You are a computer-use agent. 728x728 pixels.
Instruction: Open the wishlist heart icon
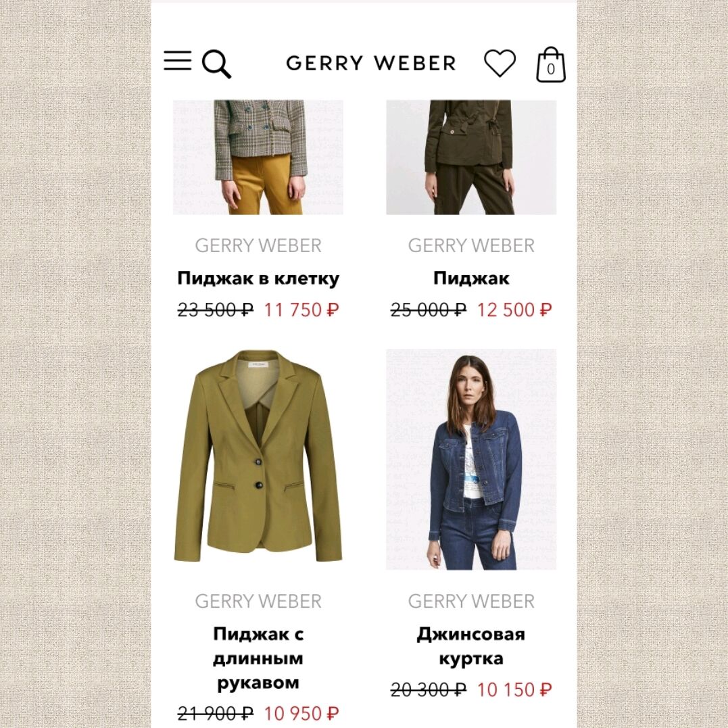[500, 63]
